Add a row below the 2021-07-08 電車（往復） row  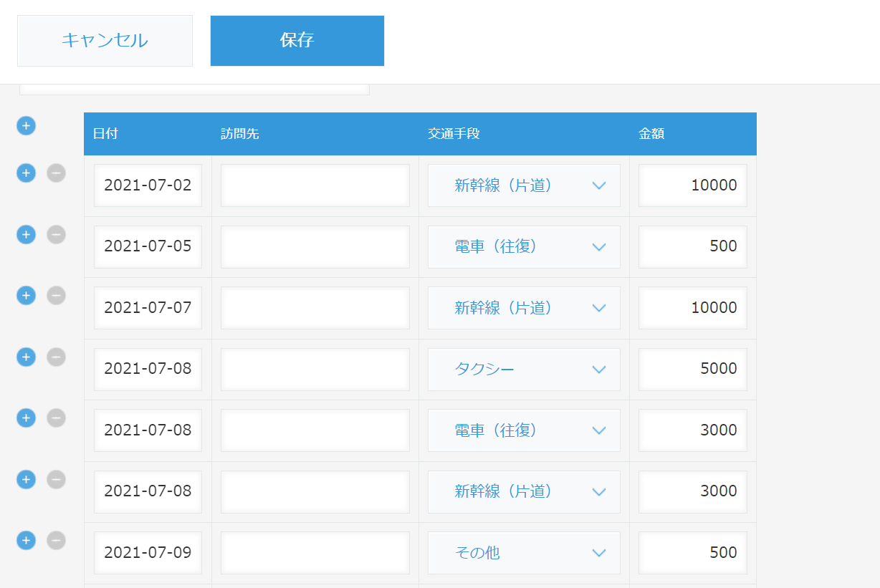[26, 418]
